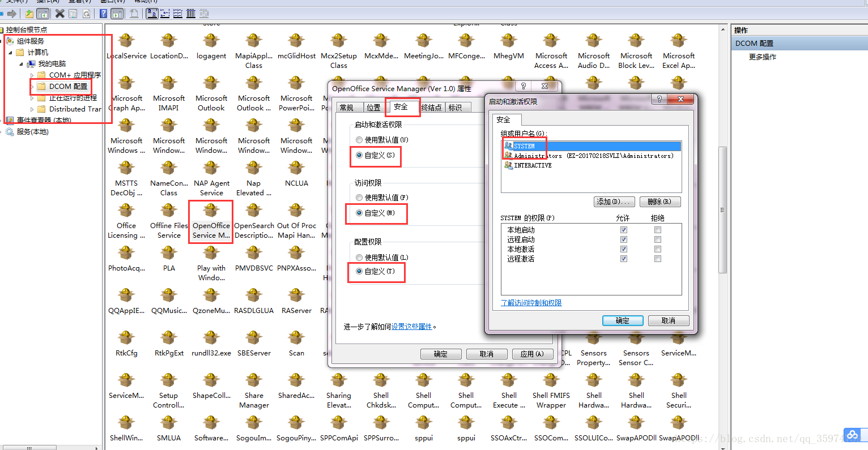This screenshot has width=868, height=450.
Task: Open the OpenOffice Service Manager DCOM entry
Action: tap(211, 221)
